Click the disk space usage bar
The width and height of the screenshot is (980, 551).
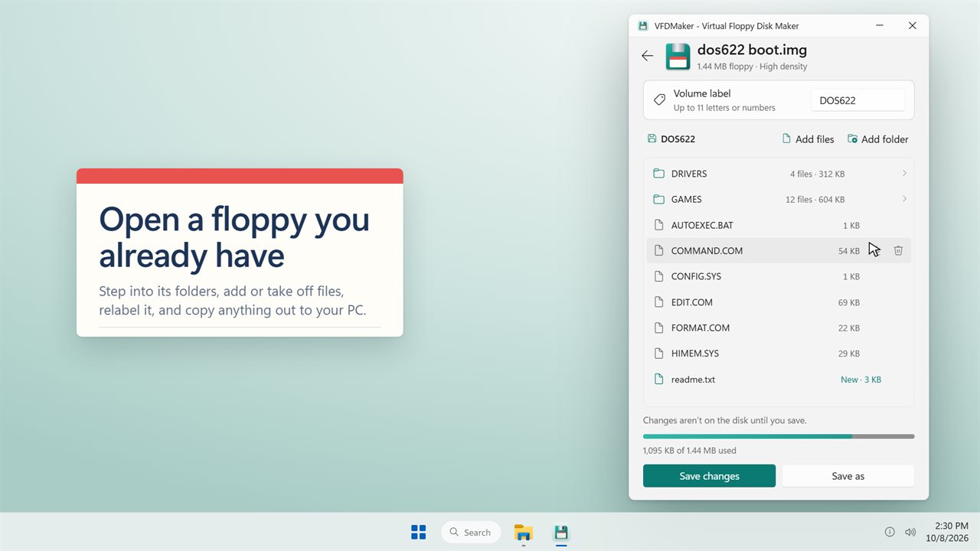click(779, 436)
